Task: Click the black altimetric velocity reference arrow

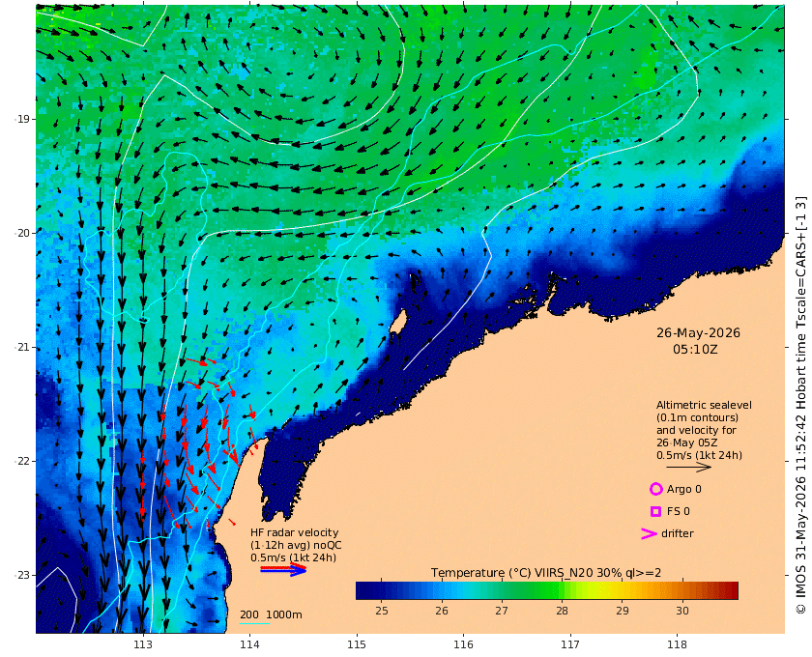Action: (x=688, y=467)
